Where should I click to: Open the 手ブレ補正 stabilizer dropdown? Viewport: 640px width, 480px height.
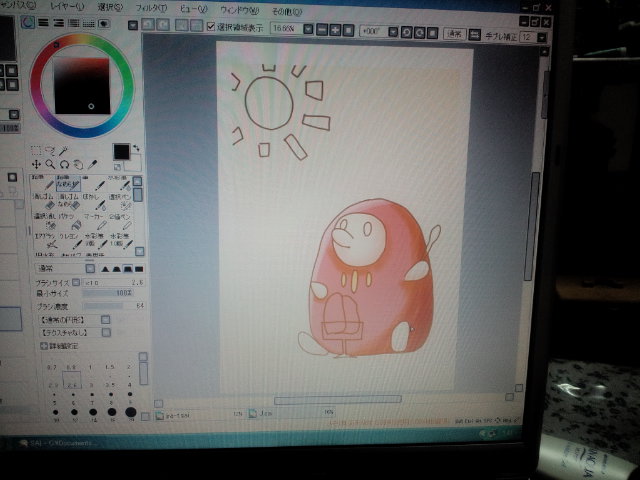click(541, 38)
